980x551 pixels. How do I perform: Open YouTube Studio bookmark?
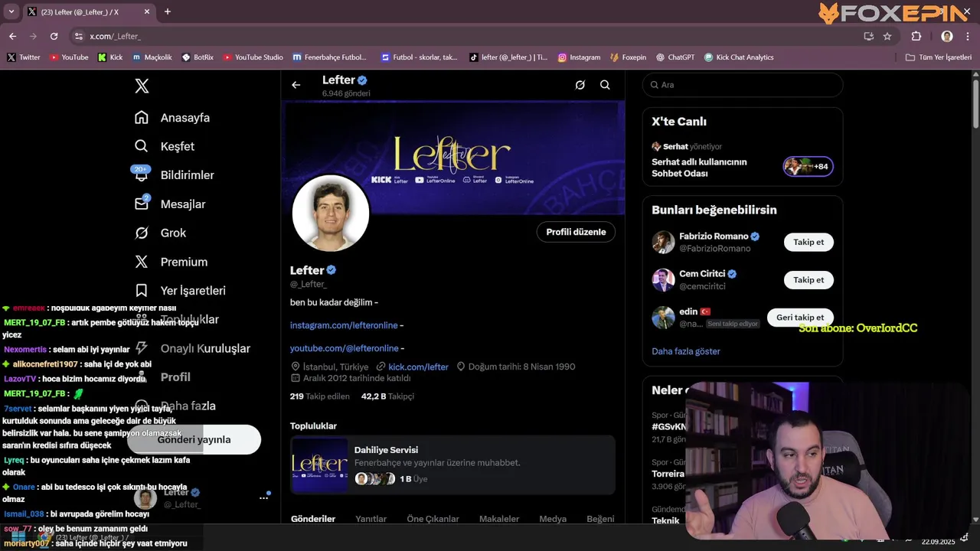[253, 57]
